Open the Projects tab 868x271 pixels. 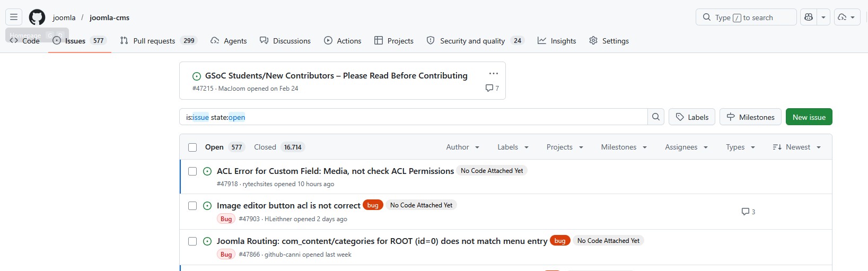click(393, 41)
